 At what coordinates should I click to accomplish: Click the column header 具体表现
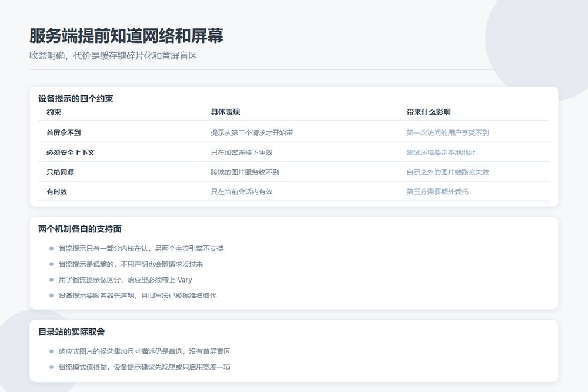(x=225, y=112)
